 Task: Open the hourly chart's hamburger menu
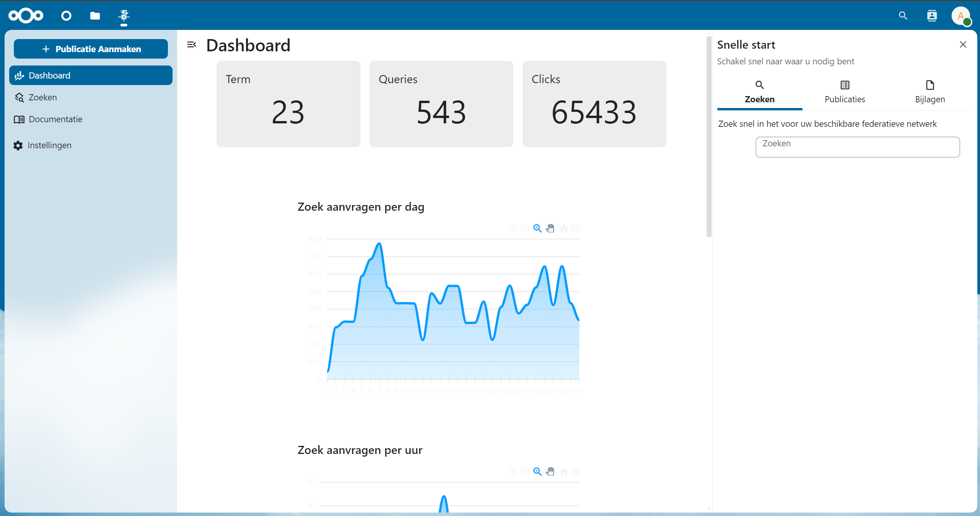tap(575, 472)
